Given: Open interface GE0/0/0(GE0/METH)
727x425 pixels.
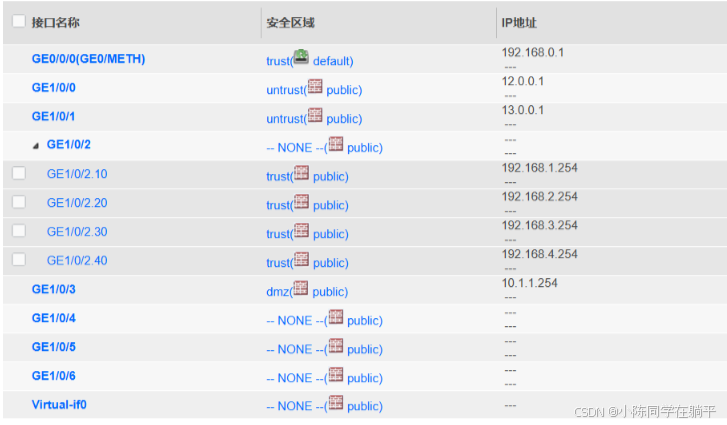Looking at the screenshot, I should click(88, 59).
